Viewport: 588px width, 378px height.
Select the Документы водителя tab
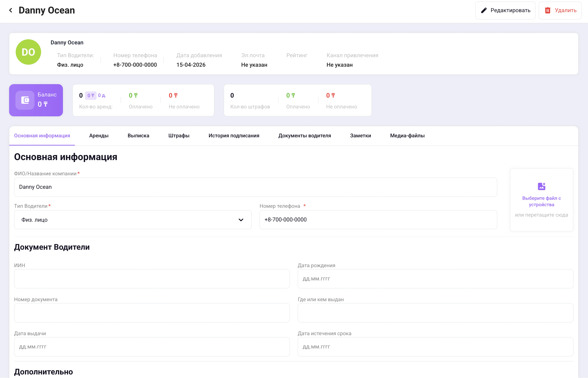tap(304, 136)
